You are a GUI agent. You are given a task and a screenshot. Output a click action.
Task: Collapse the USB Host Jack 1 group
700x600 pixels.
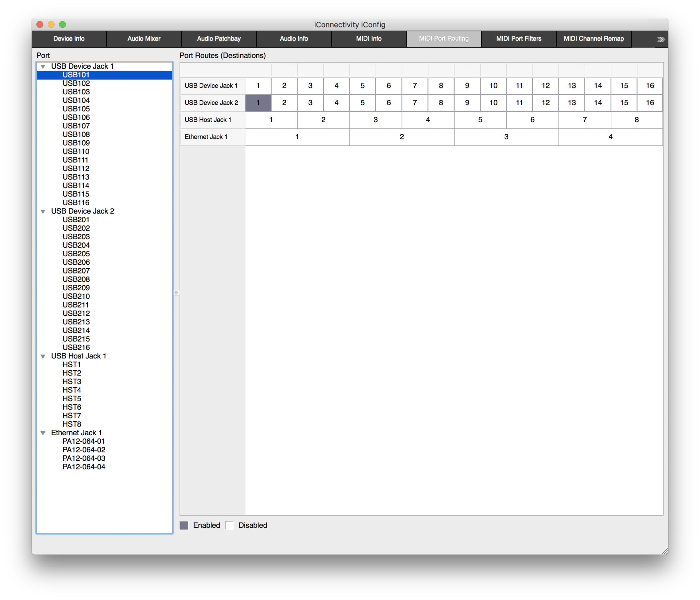click(x=43, y=357)
